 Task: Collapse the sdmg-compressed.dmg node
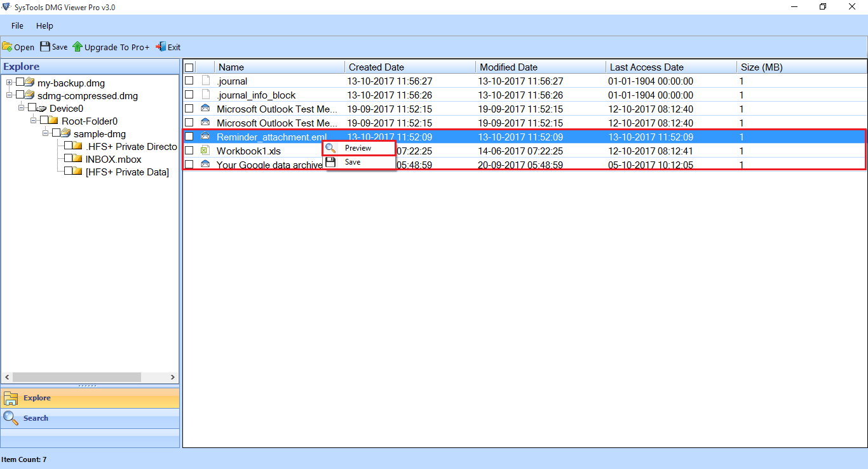(x=10, y=95)
